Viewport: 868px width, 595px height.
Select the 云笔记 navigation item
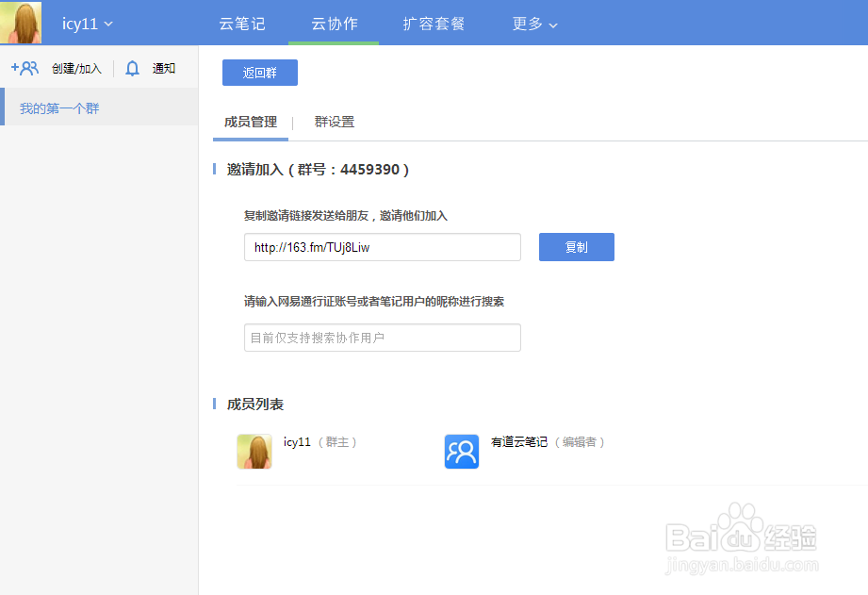click(242, 24)
